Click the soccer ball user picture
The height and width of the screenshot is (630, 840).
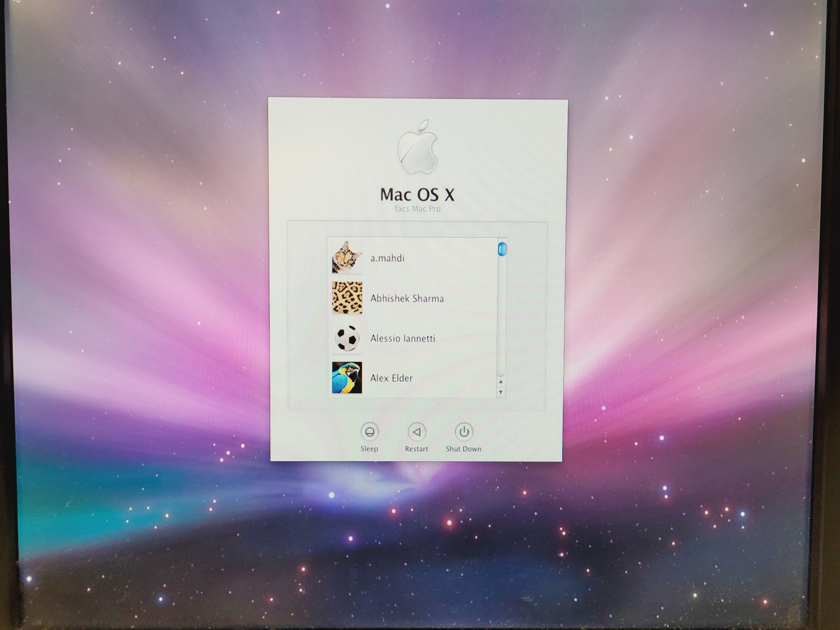(x=347, y=338)
